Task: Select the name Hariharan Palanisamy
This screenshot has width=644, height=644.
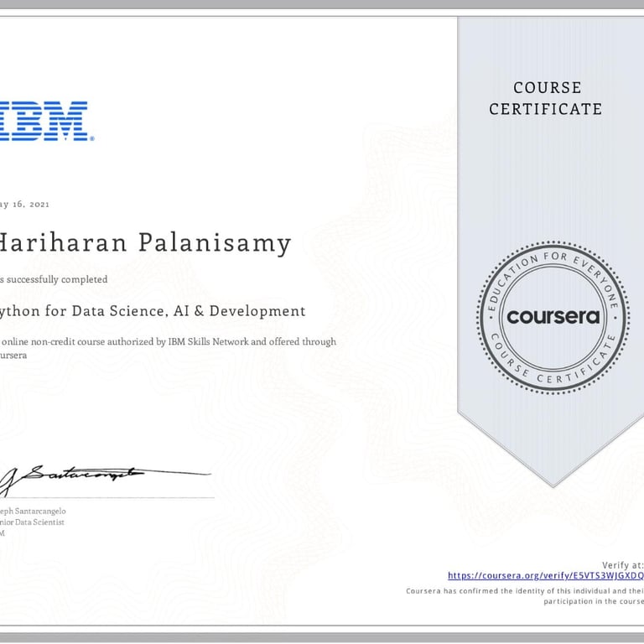Action: 144,243
